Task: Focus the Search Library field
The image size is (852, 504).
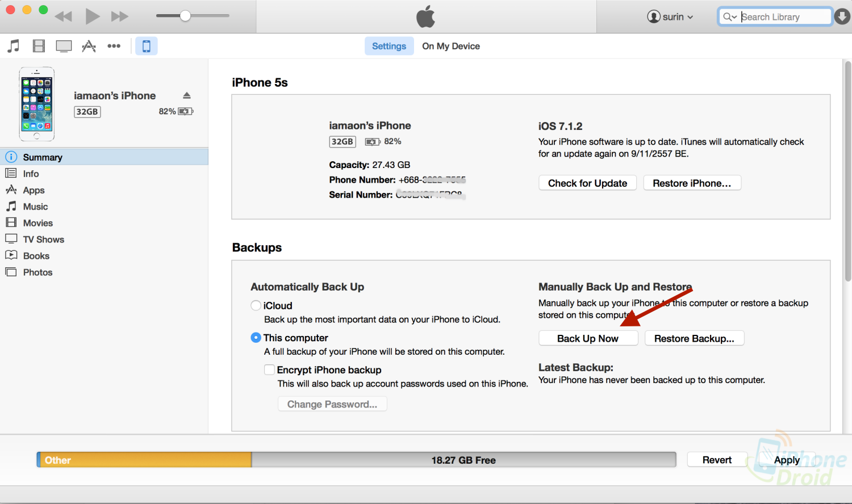Action: pyautogui.click(x=775, y=17)
